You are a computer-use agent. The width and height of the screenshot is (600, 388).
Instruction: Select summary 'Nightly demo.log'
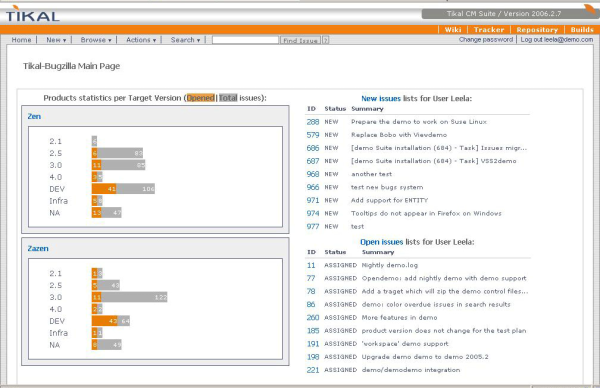click(390, 265)
